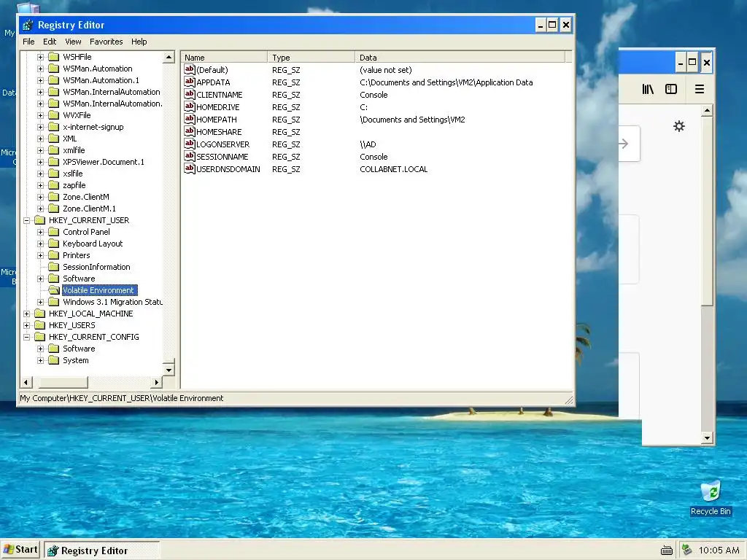The width and height of the screenshot is (747, 560).
Task: Open the File menu
Action: point(28,42)
